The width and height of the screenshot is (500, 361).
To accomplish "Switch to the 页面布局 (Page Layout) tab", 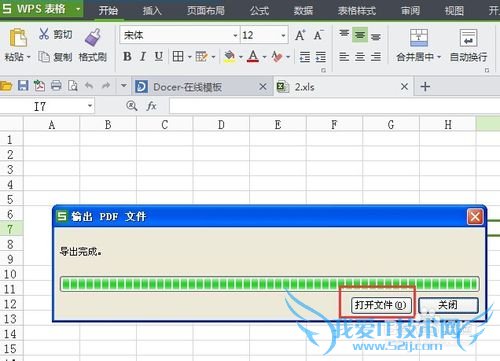I will tap(206, 11).
